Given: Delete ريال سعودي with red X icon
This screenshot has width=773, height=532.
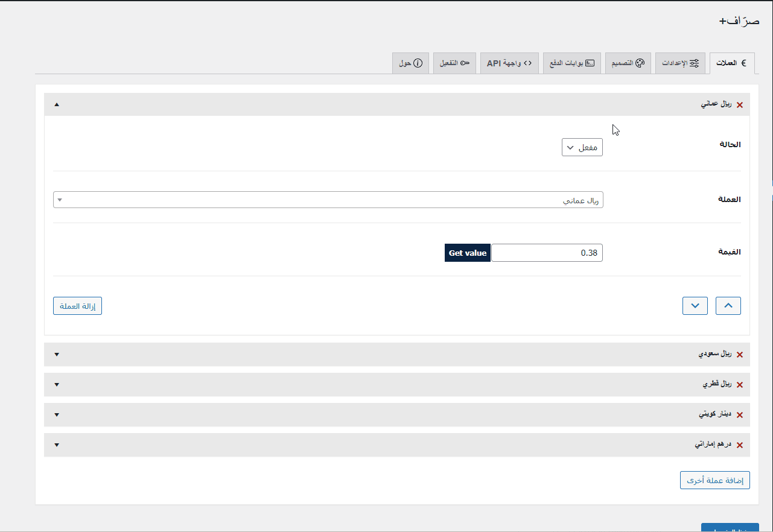Looking at the screenshot, I should tap(740, 355).
